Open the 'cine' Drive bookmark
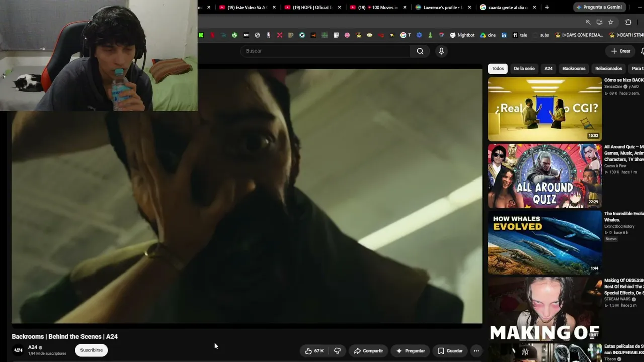 click(488, 35)
